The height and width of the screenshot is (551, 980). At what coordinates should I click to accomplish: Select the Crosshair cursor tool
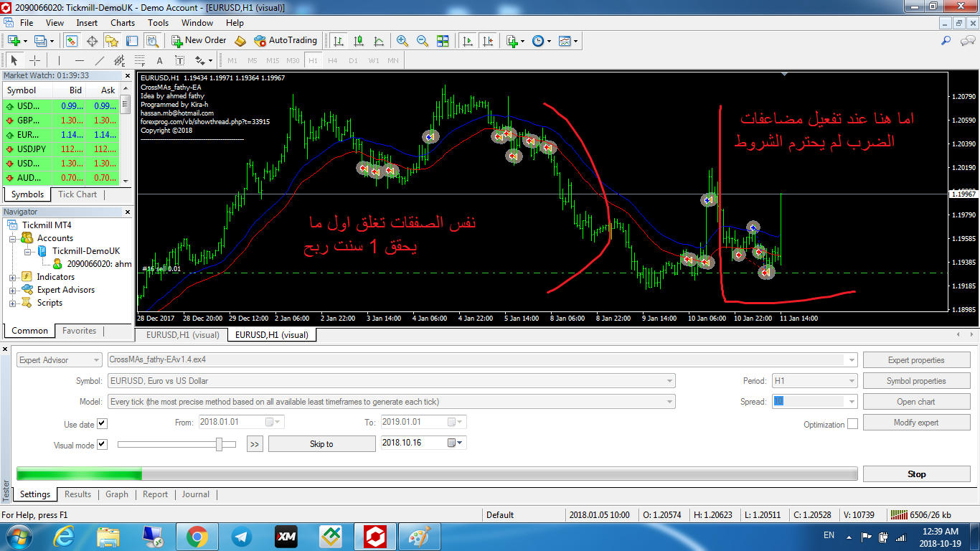[x=34, y=60]
